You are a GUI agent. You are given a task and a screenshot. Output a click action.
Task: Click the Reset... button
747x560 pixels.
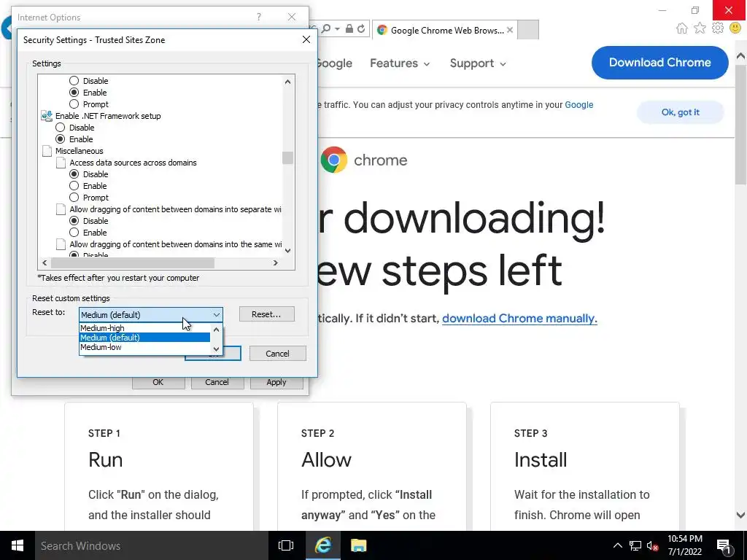266,314
